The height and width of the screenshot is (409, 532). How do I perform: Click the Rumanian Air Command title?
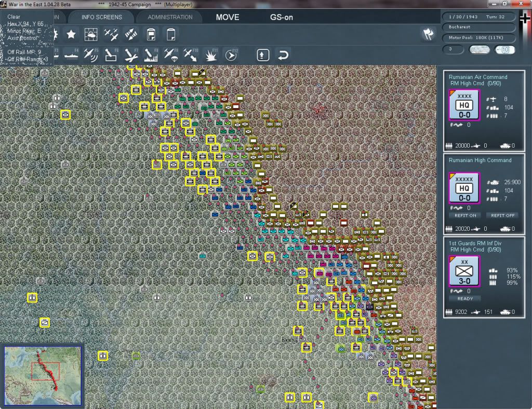(478, 77)
